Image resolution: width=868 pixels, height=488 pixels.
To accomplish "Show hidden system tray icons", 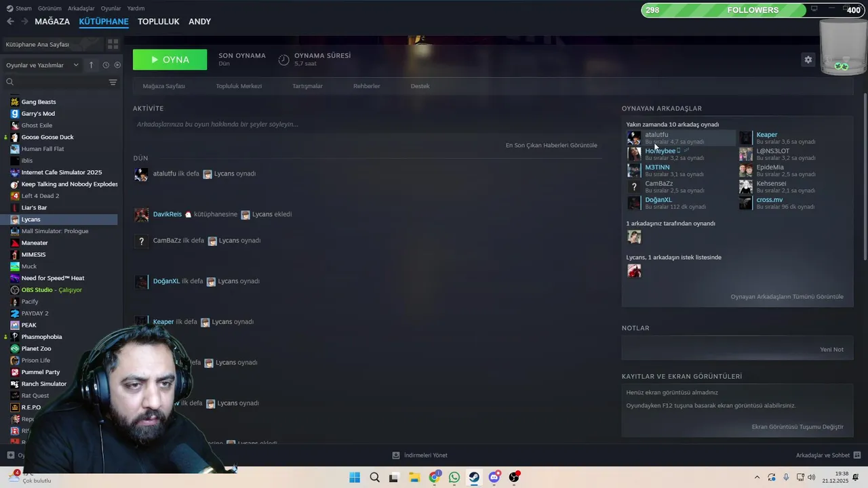I will click(x=757, y=477).
